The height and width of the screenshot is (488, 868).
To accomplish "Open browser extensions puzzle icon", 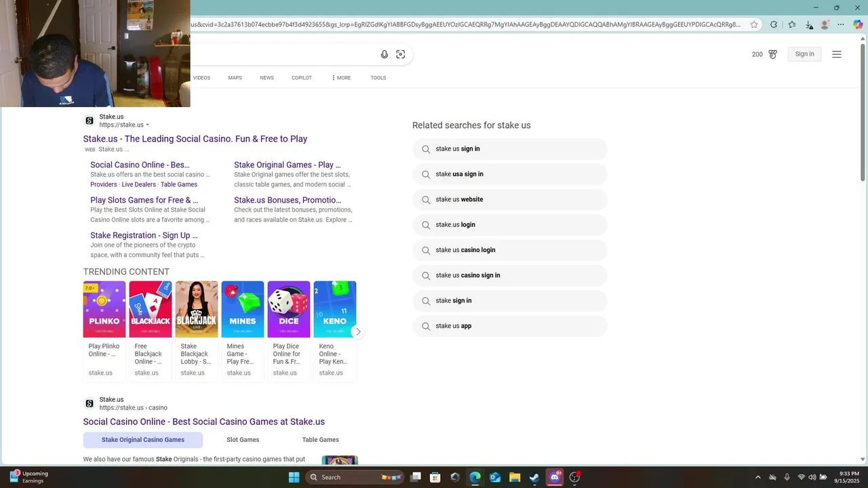I will (x=774, y=24).
